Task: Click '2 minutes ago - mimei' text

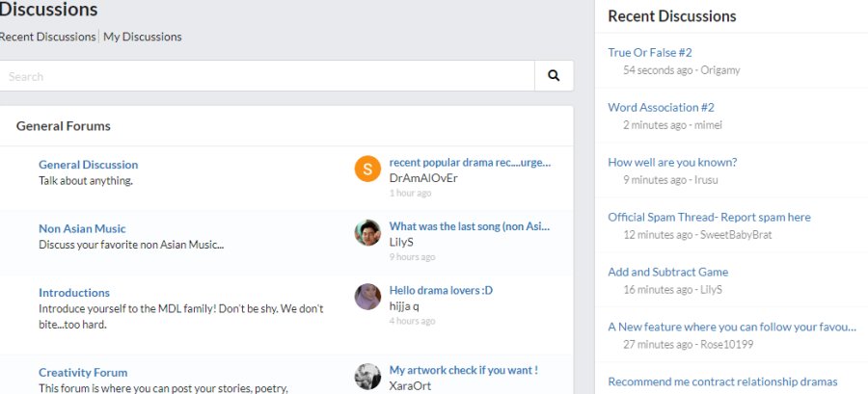Action: (672, 125)
